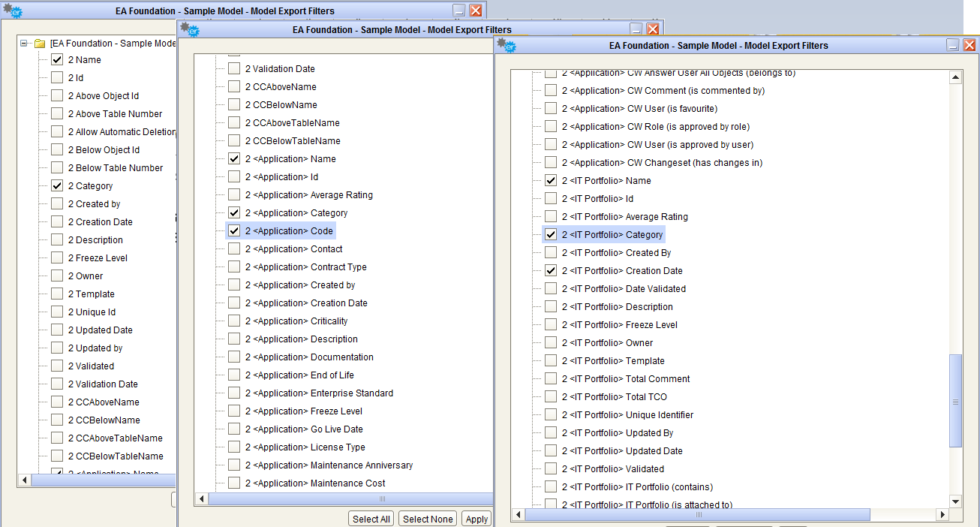Click horizontal scrollbar thumb in front window
Screen dimensions: 980x527
698,515
